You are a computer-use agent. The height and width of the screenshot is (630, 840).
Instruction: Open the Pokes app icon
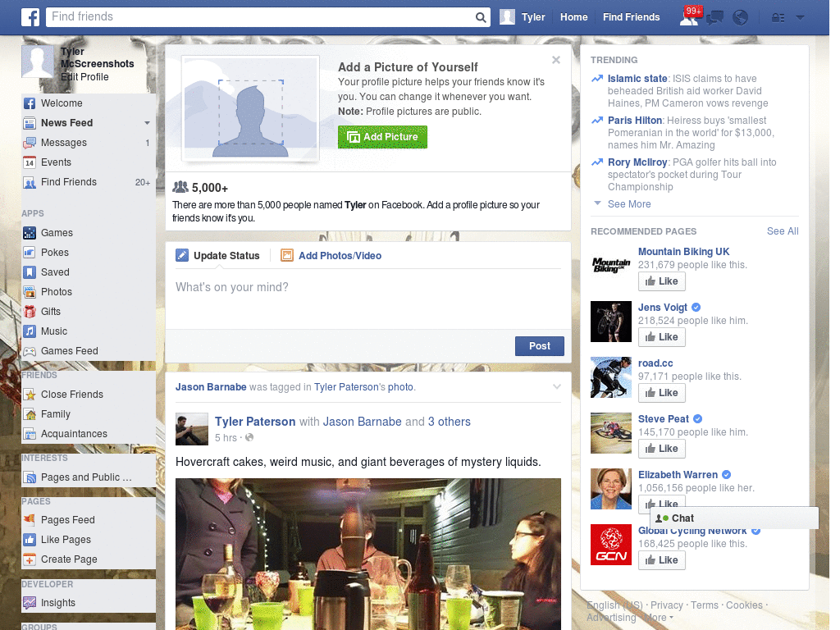pyautogui.click(x=30, y=253)
